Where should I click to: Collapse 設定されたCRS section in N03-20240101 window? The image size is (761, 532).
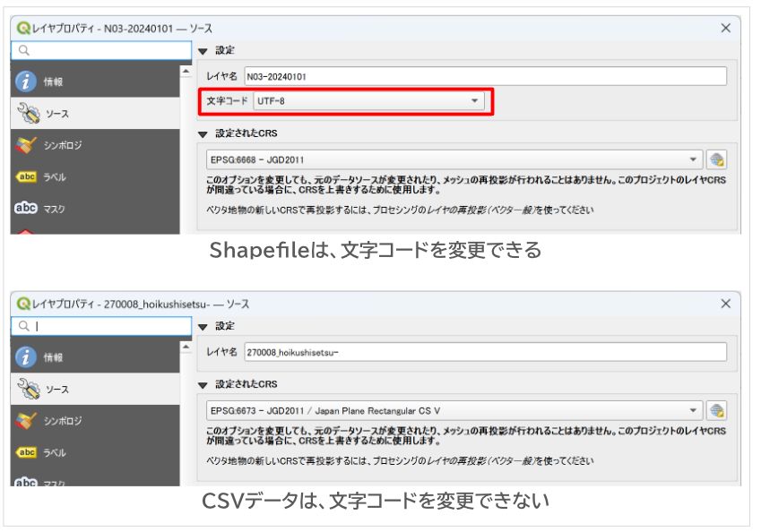(x=203, y=134)
